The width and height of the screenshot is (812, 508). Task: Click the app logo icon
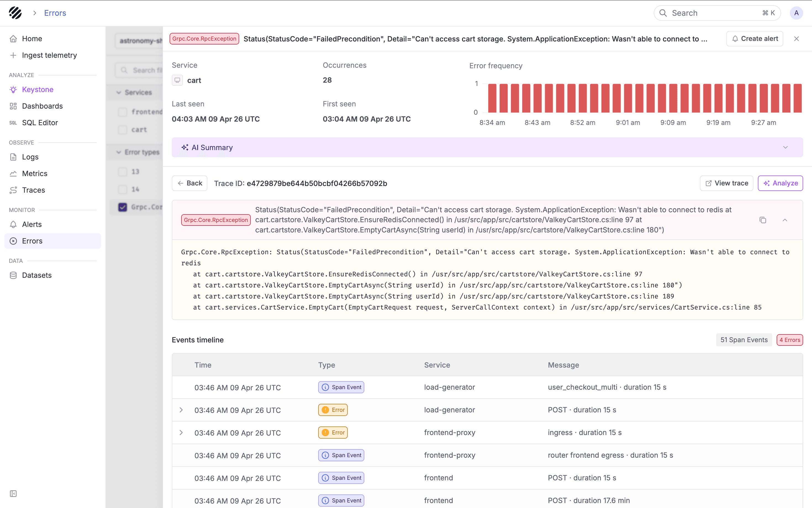15,13
